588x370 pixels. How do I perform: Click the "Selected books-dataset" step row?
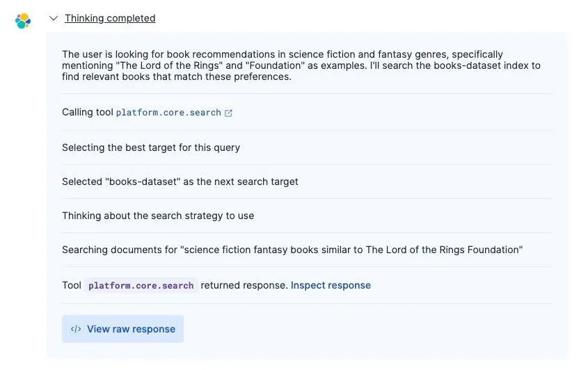point(180,182)
